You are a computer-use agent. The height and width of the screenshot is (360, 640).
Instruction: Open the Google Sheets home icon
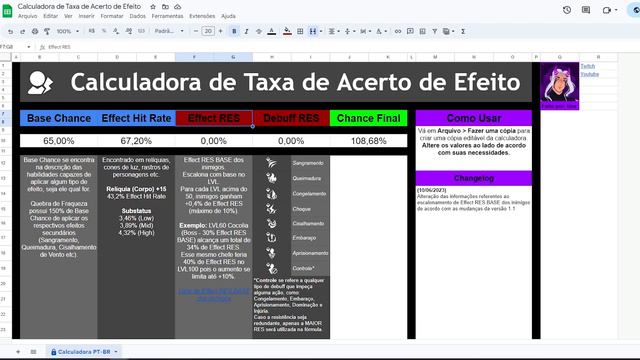[7, 11]
